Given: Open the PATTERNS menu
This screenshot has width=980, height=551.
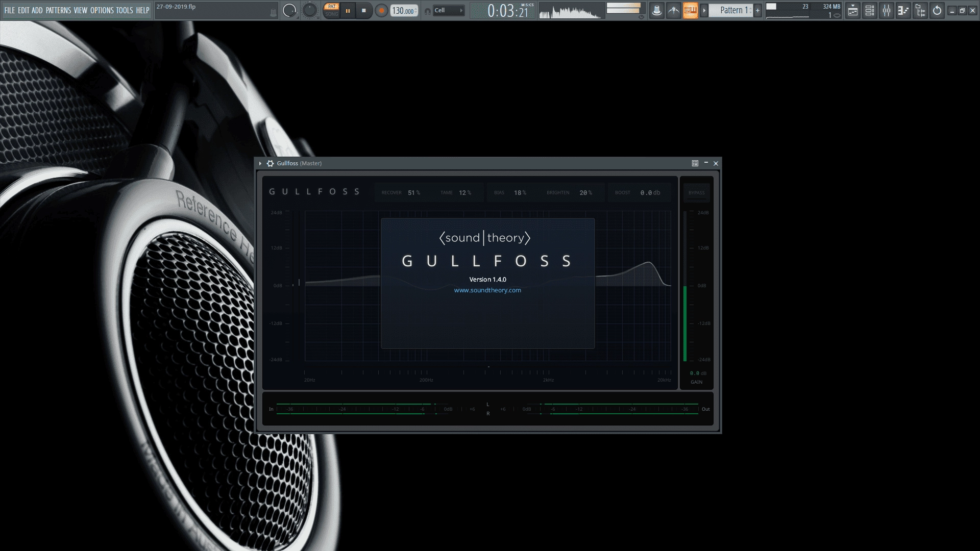Looking at the screenshot, I should (x=58, y=10).
